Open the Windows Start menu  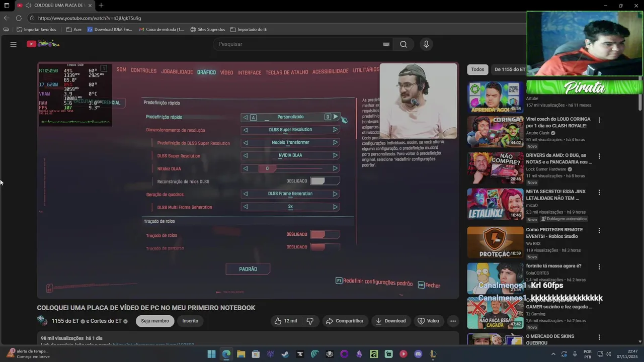pyautogui.click(x=211, y=354)
